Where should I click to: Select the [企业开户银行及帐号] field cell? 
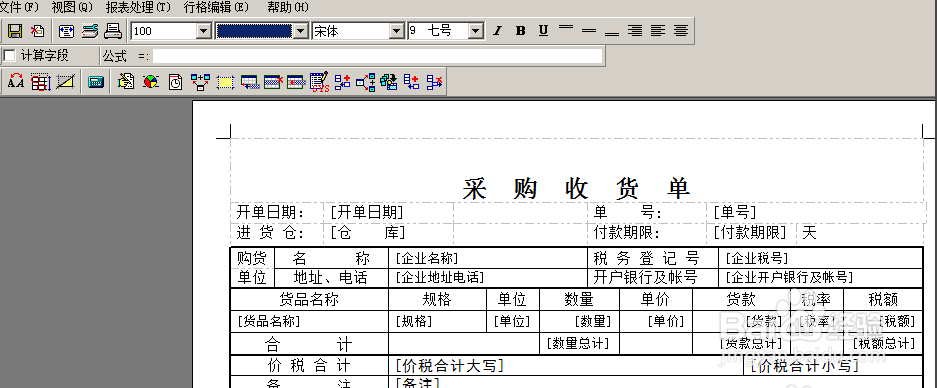tap(820, 278)
